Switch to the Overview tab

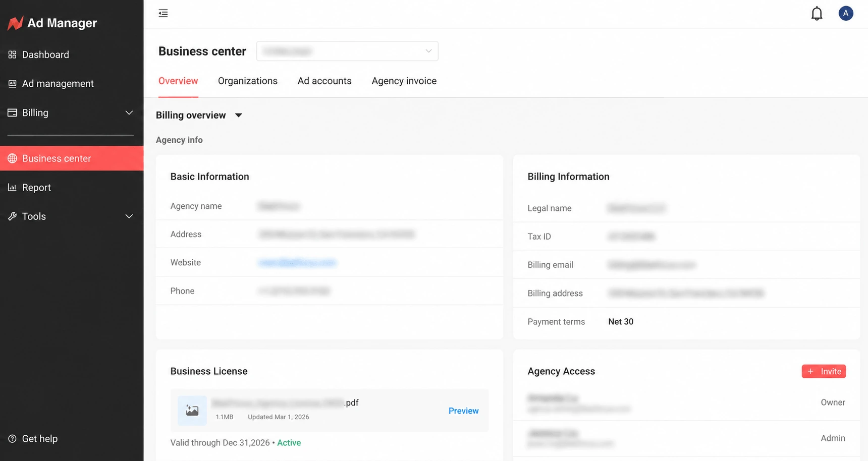click(x=178, y=81)
